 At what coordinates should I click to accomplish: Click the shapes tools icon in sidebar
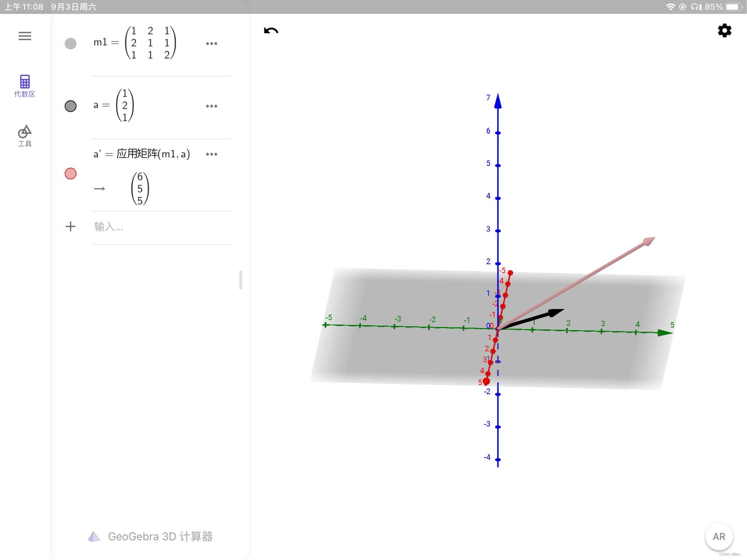pos(25,131)
